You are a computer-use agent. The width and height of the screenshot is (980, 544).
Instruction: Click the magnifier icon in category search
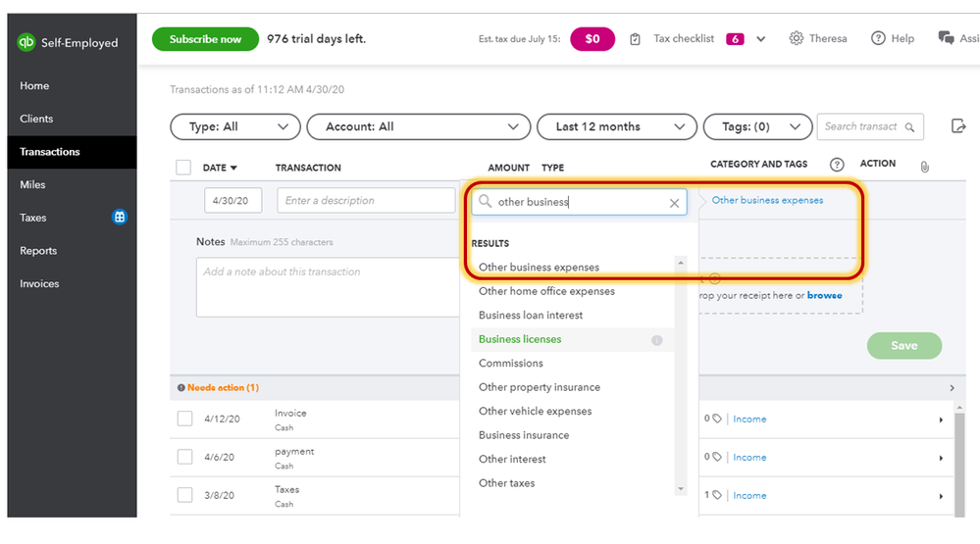click(485, 201)
